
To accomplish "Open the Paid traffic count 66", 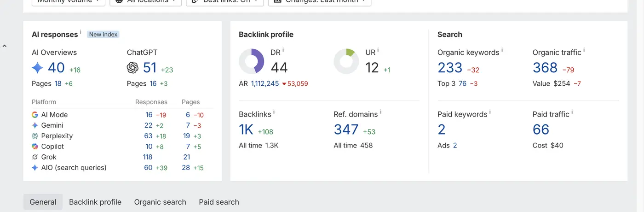I will click(541, 130).
